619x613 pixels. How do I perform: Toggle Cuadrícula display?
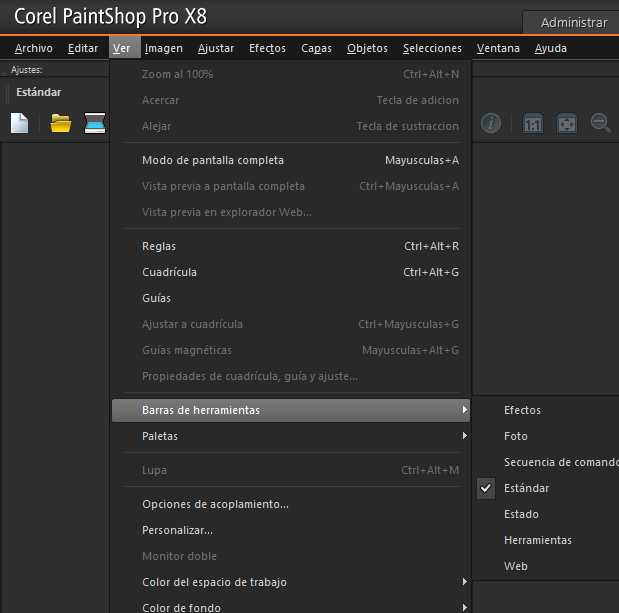tap(291, 272)
